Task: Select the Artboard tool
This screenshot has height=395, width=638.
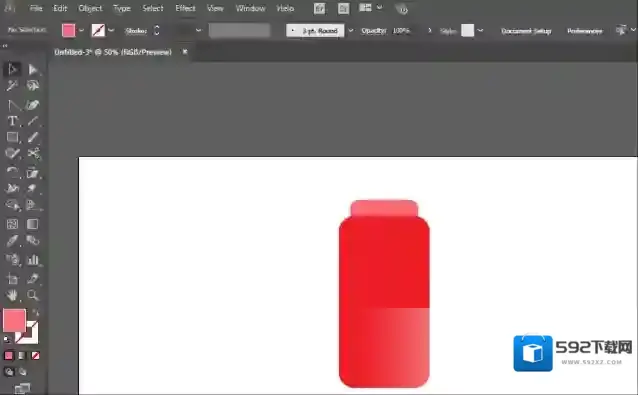Action: tap(12, 279)
